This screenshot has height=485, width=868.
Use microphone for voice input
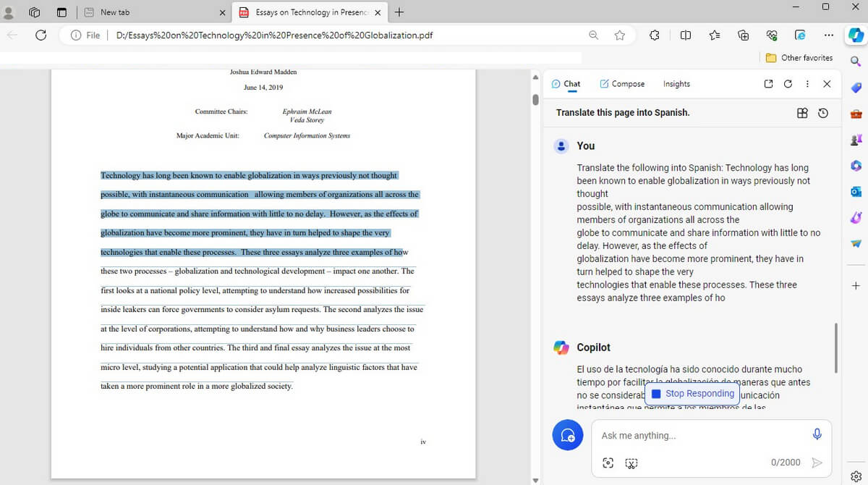coord(817,434)
